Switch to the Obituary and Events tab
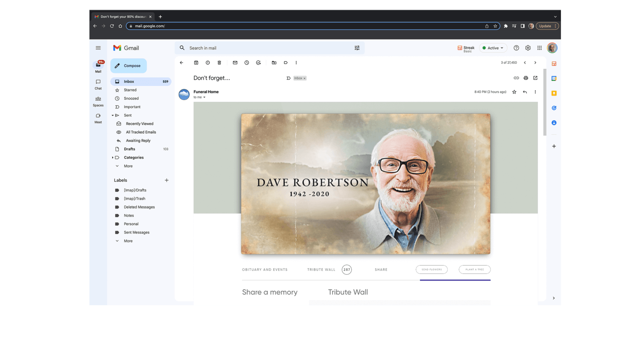 265,270
